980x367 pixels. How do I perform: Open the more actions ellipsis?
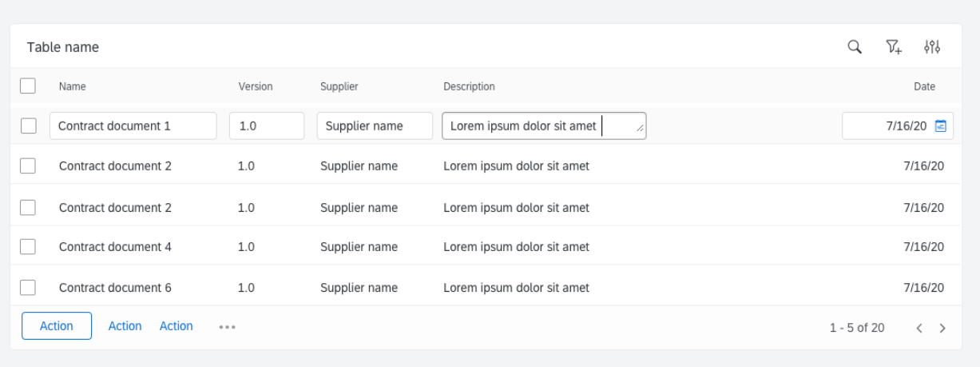[228, 327]
